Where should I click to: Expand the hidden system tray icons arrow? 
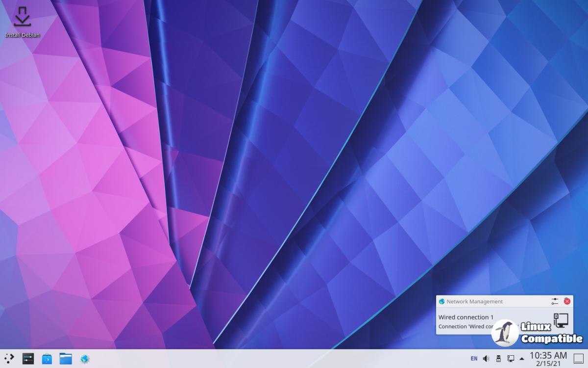[522, 359]
